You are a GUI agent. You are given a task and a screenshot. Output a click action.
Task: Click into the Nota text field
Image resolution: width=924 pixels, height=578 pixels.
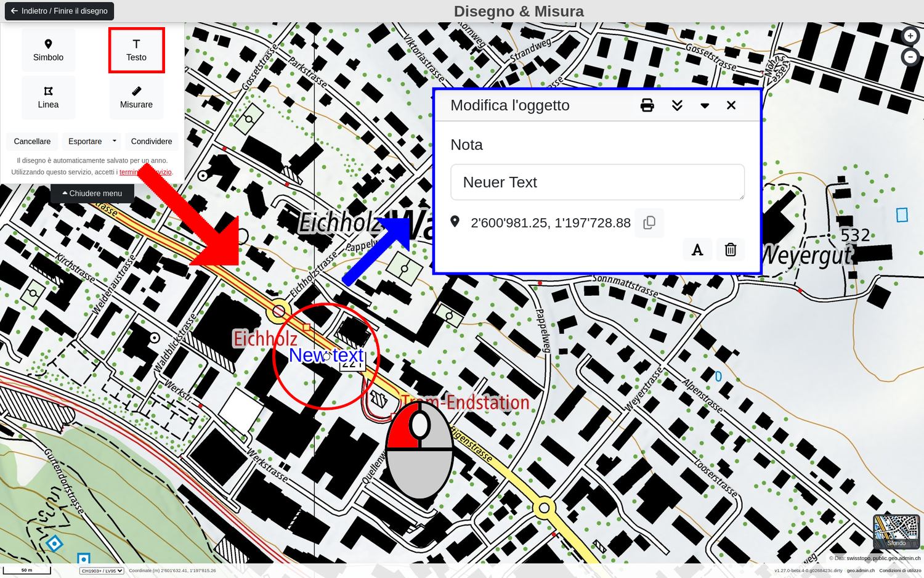coord(597,182)
